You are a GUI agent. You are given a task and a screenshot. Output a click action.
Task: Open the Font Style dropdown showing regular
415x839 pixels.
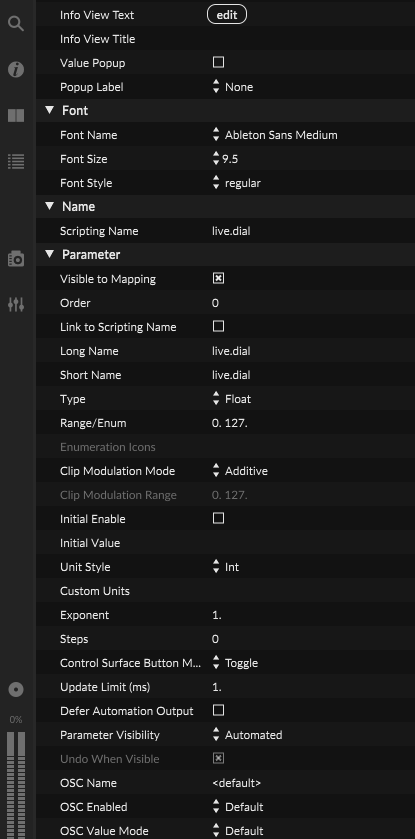(236, 183)
